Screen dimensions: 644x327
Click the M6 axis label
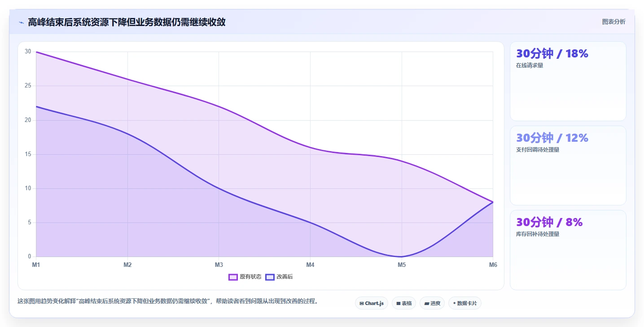[493, 265]
